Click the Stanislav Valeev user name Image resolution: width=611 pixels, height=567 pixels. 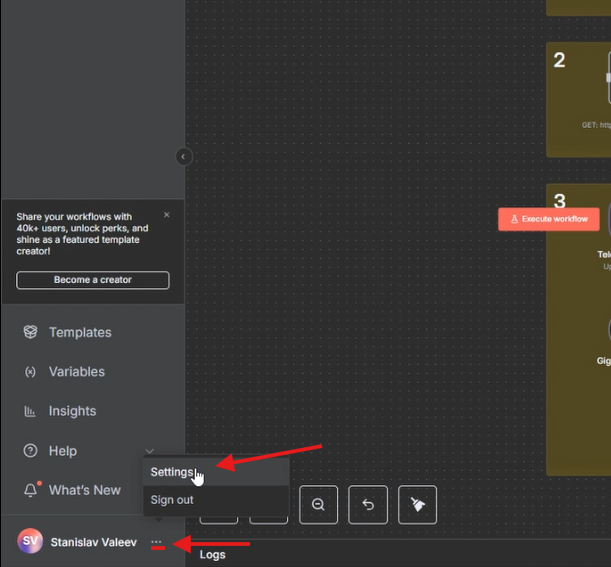tap(94, 542)
